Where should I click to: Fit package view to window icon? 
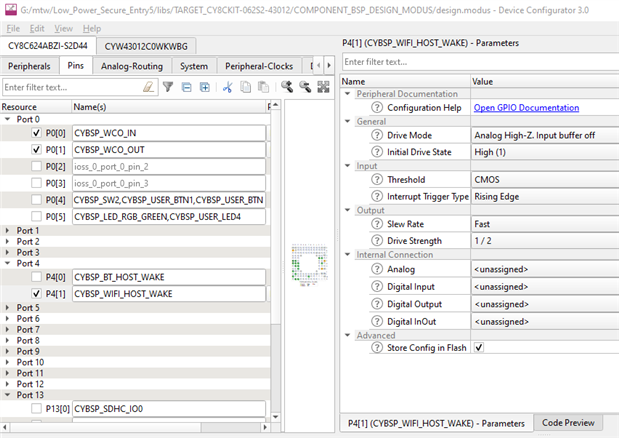click(x=323, y=87)
